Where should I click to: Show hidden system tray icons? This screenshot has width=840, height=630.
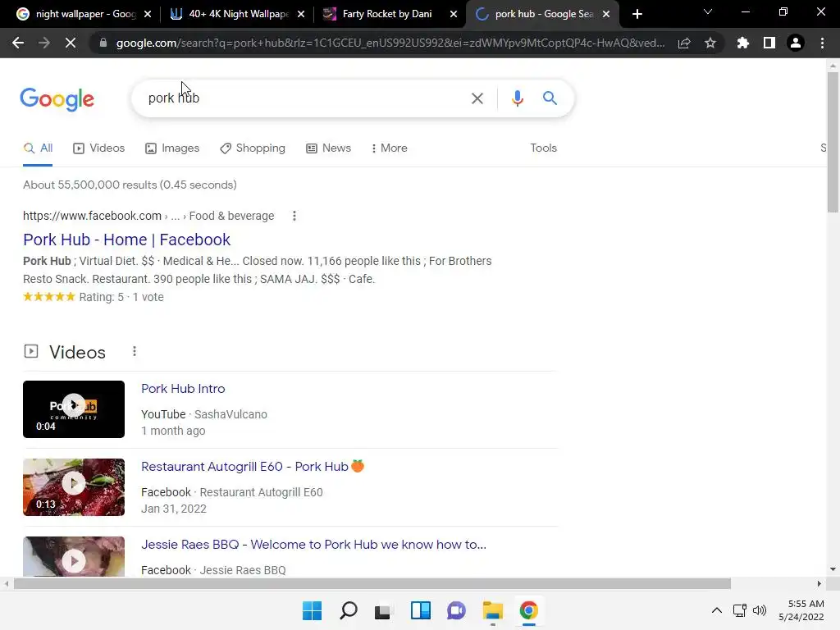pos(716,610)
